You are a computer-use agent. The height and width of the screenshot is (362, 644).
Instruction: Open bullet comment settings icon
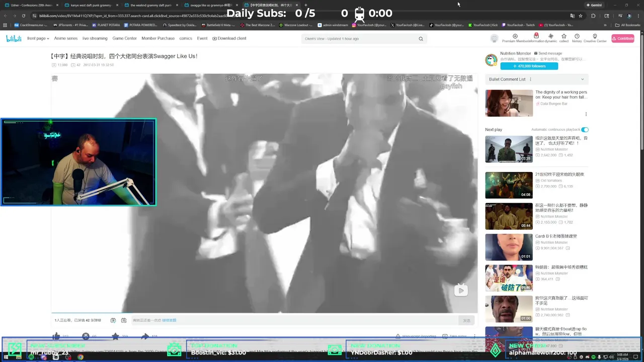click(124, 320)
